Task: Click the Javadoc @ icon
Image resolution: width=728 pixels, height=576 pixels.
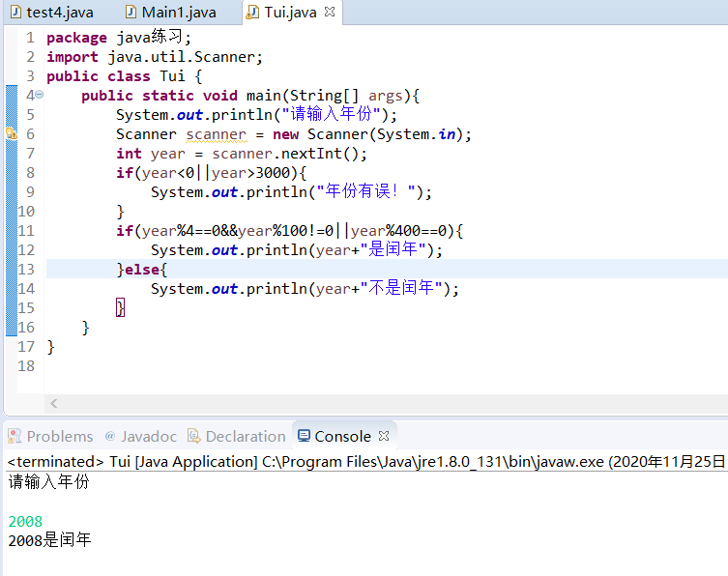Action: pyautogui.click(x=110, y=436)
